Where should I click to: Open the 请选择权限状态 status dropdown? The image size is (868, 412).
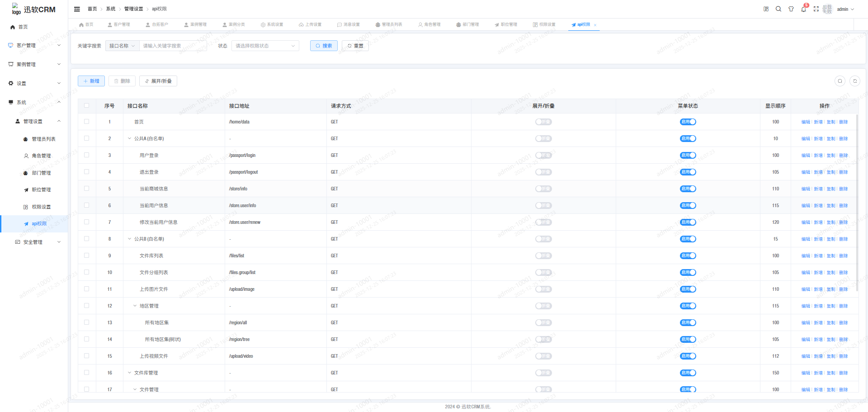coord(265,46)
